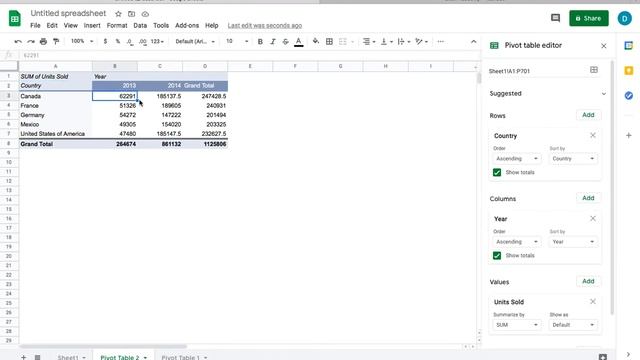The image size is (640, 360).
Task: Open Year Order Ascending dropdown
Action: click(x=516, y=242)
